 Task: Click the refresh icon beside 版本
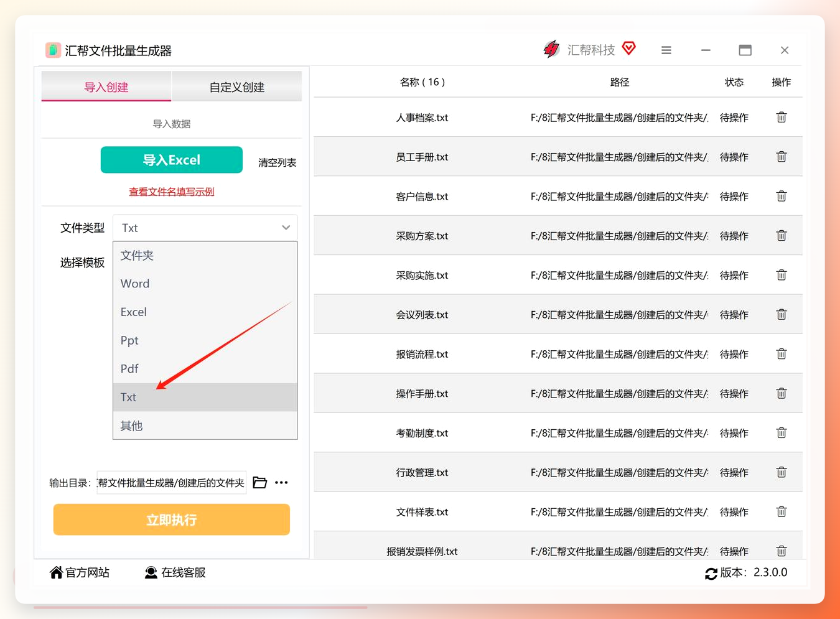(x=711, y=574)
